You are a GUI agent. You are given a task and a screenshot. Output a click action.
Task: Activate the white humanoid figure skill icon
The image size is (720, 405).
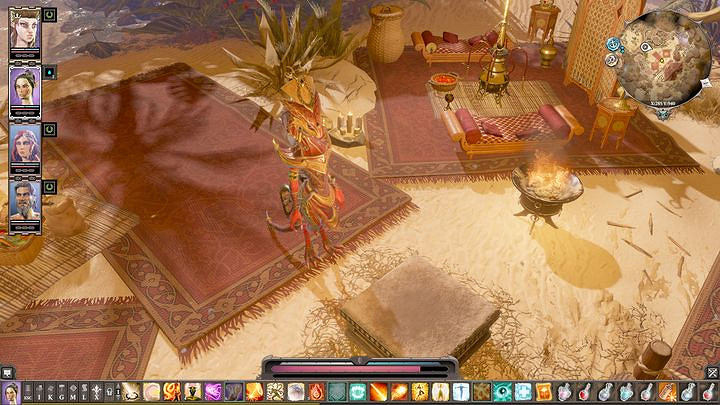[x=440, y=391]
